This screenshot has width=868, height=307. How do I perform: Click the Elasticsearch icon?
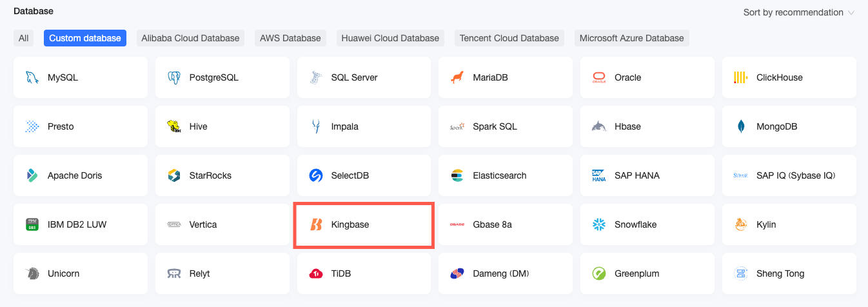[x=457, y=175]
